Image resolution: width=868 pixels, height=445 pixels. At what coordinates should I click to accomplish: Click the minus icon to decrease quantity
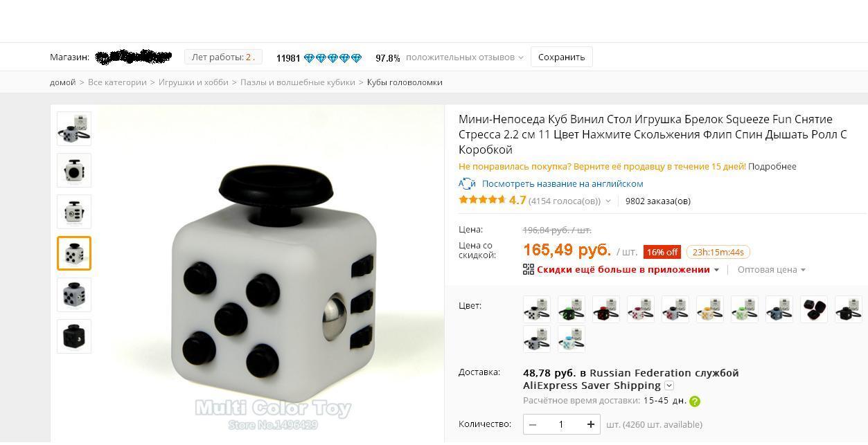point(532,424)
